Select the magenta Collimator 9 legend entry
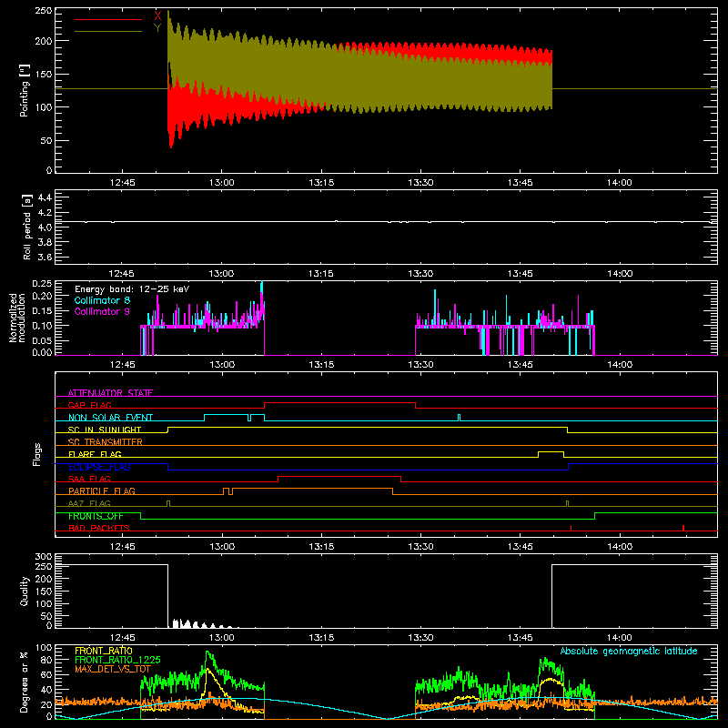Screen dimensions: 728x728 pos(102,311)
